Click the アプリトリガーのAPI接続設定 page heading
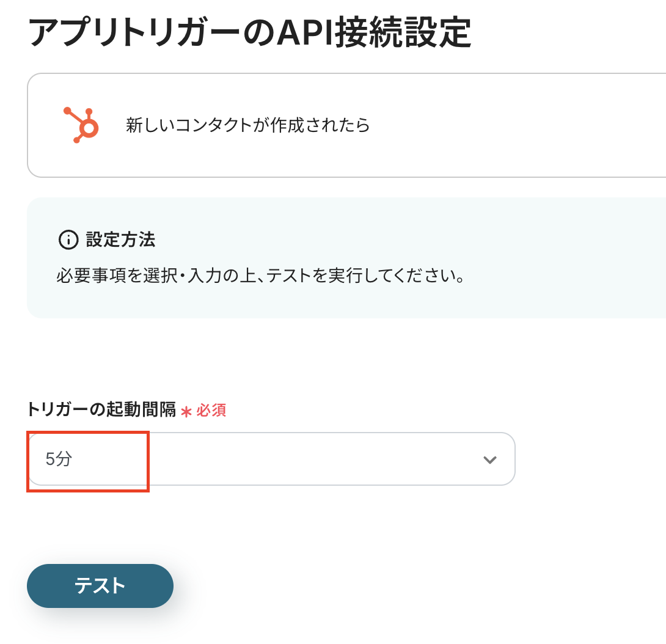The height and width of the screenshot is (644, 666). pyautogui.click(x=249, y=32)
